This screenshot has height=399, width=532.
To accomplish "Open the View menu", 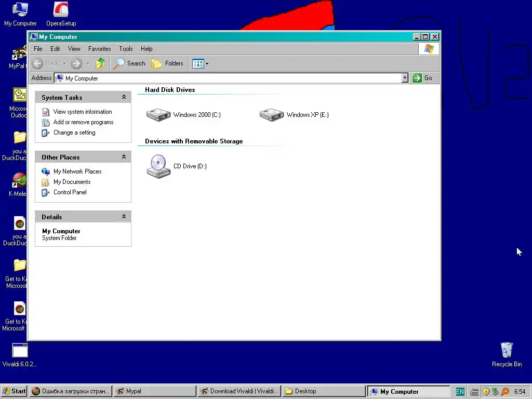I will tap(74, 49).
